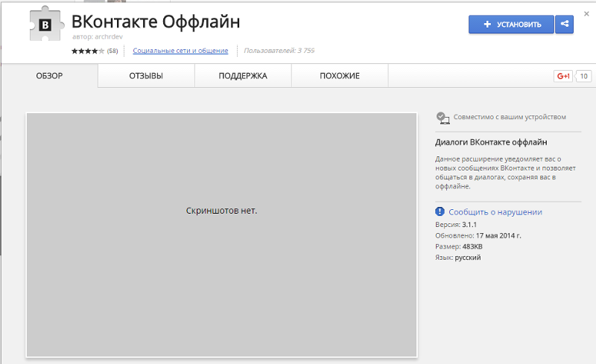Click the ВКонтакте Оффлайн puzzle-piece extension icon
This screenshot has height=364, width=596.
[46, 25]
